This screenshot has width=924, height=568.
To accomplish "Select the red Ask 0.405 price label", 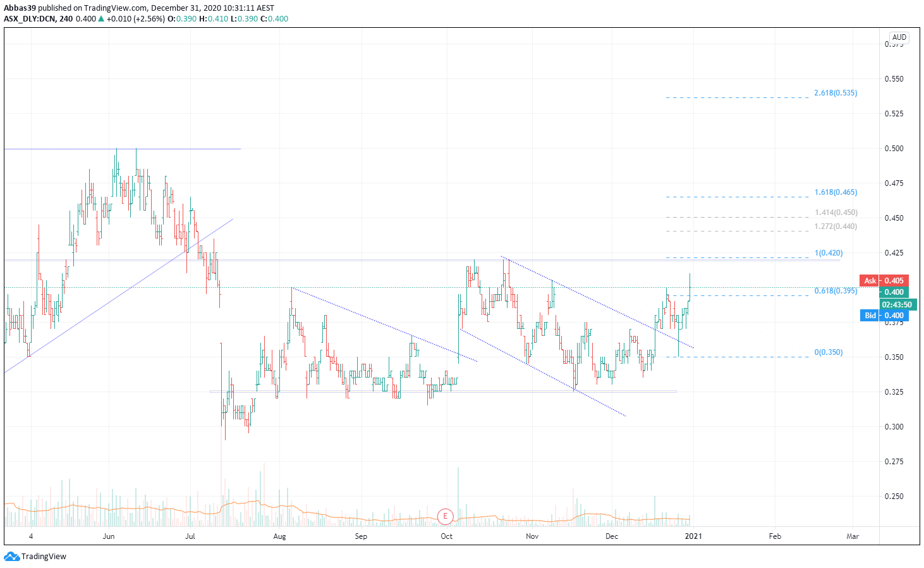I will (884, 281).
